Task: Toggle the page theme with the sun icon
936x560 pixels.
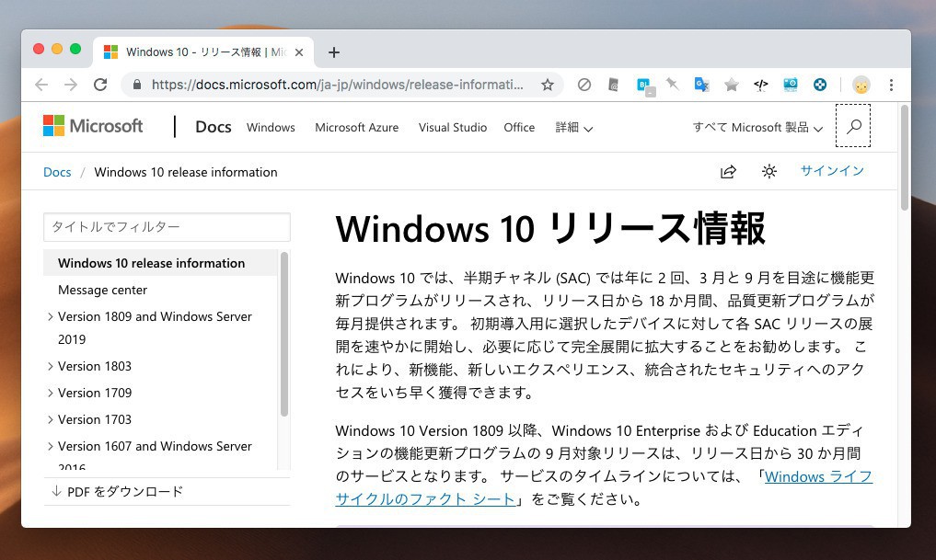Action: pyautogui.click(x=769, y=172)
